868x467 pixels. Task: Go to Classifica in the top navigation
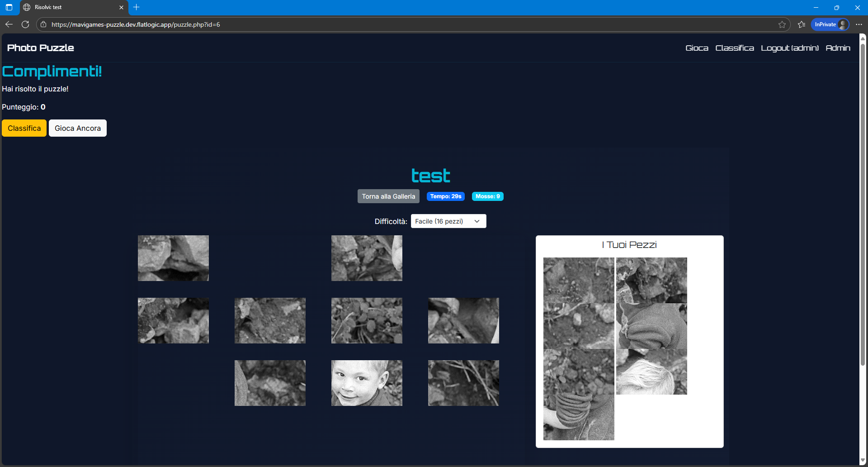click(734, 48)
